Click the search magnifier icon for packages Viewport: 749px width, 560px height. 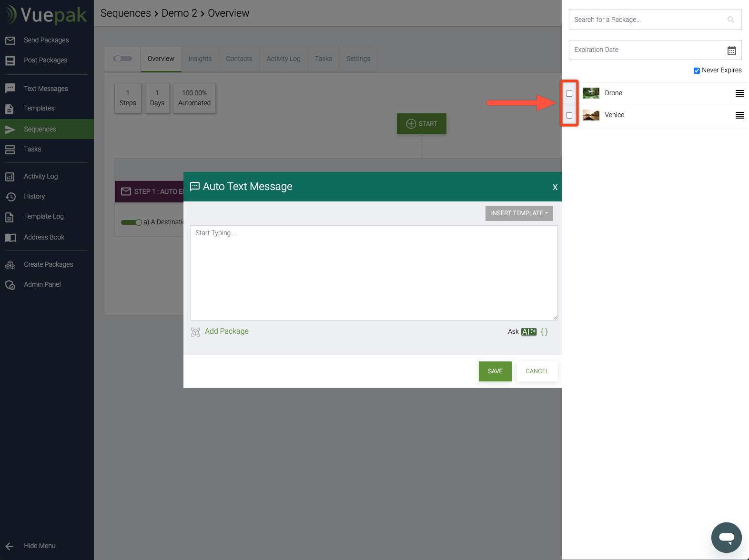click(730, 20)
